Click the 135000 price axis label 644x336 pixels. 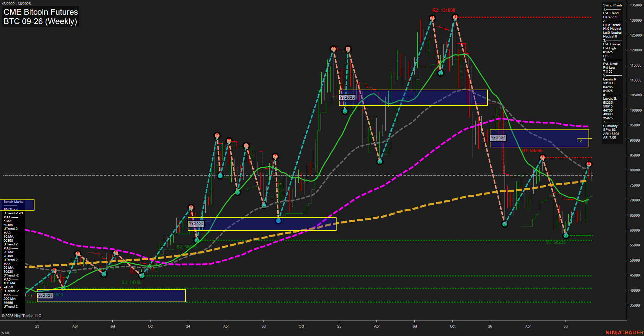636,5
